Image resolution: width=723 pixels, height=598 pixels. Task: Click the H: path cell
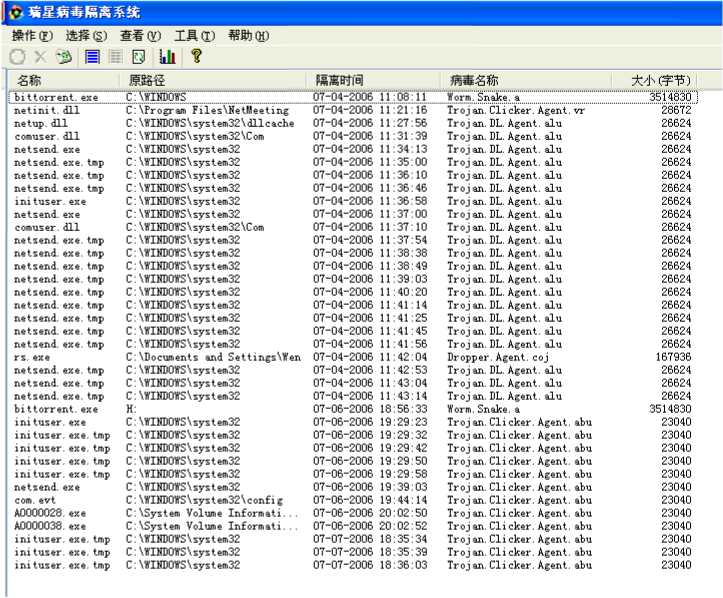131,409
